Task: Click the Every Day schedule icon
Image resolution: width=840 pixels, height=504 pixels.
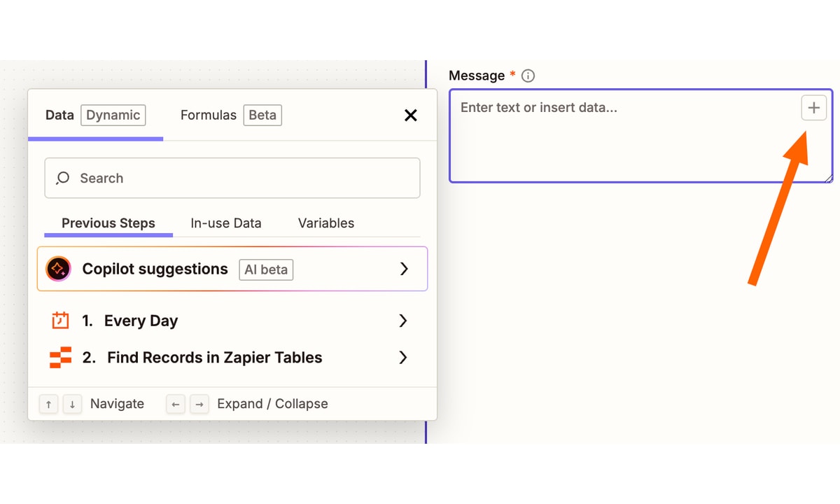Action: click(x=60, y=321)
